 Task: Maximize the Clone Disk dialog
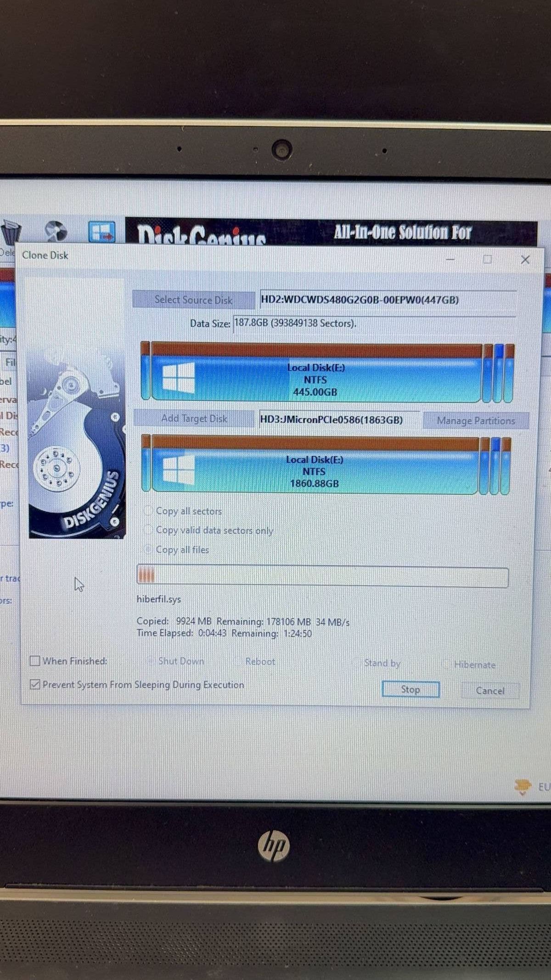click(487, 260)
